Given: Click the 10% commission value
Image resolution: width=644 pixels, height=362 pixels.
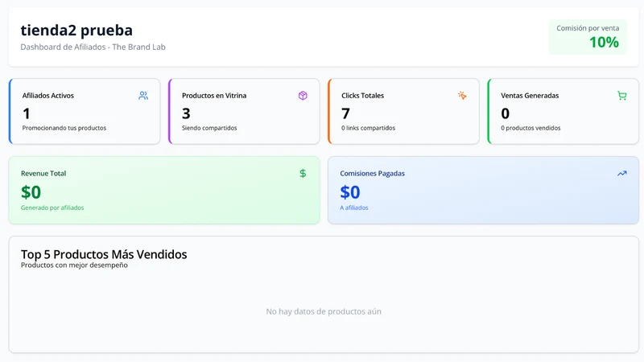Looking at the screenshot, I should tap(604, 43).
